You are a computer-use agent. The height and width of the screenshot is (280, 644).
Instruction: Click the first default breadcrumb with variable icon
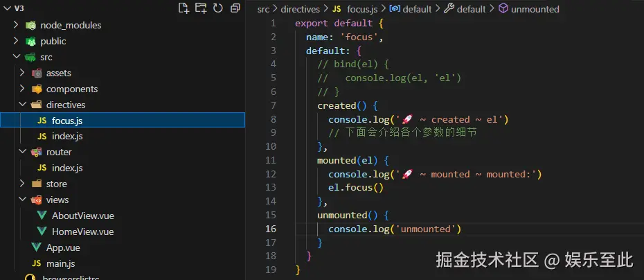(x=417, y=9)
